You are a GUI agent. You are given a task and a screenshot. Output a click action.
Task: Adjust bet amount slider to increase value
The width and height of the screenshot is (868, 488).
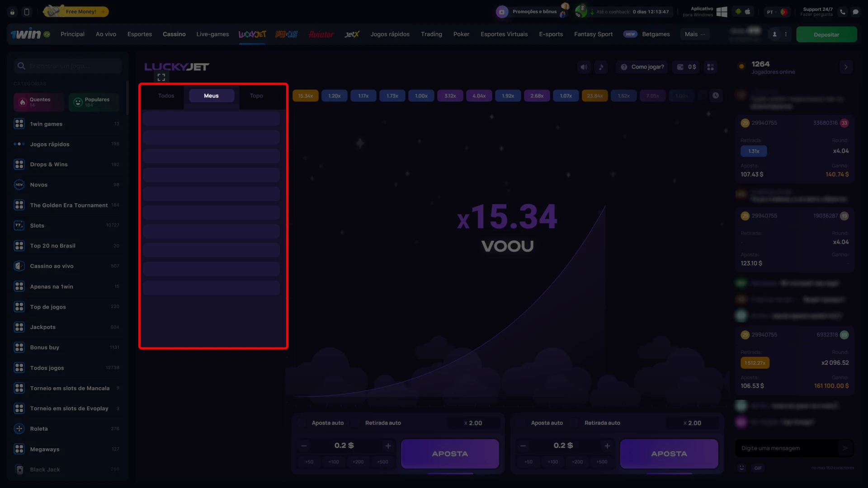coord(387,445)
